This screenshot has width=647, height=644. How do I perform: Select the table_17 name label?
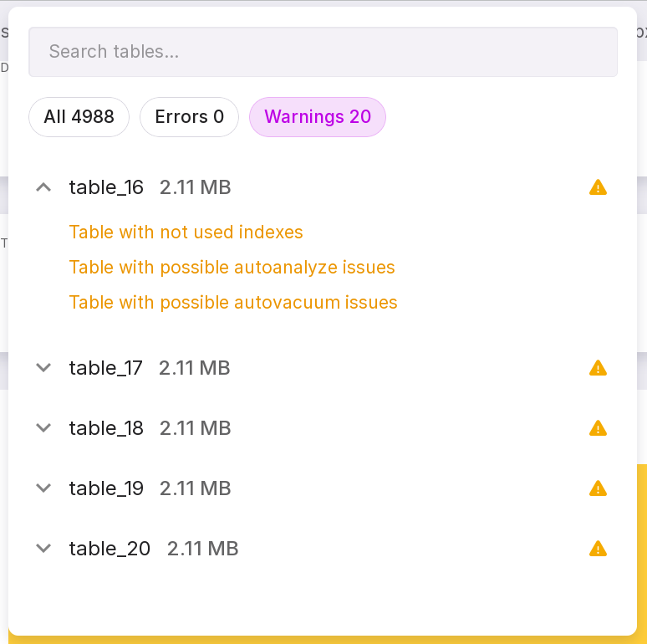pyautogui.click(x=106, y=368)
